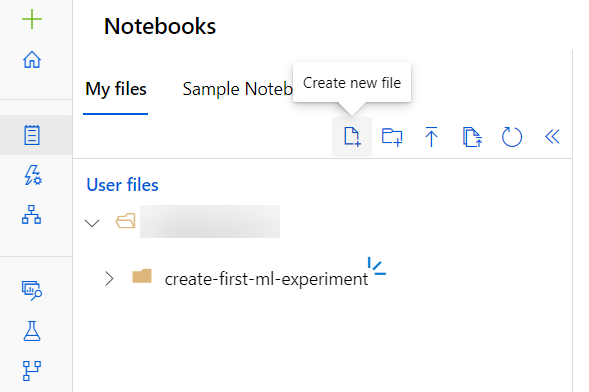Viewport: 589px width, 392px height.
Task: Select create-first-ml-experiment folder
Action: [266, 279]
